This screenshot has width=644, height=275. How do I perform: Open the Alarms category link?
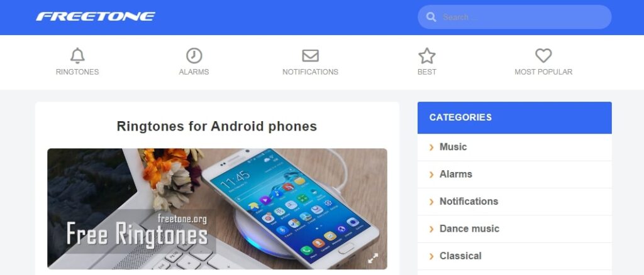pyautogui.click(x=455, y=174)
